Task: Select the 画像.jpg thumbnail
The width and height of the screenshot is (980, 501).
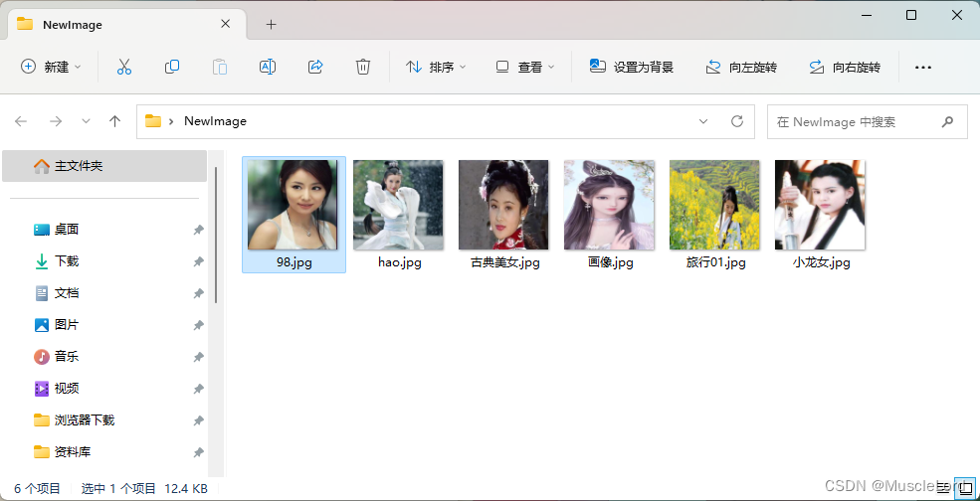Action: point(609,205)
